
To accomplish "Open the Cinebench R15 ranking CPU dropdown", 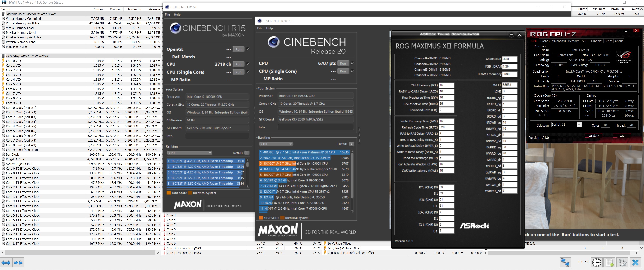I will [x=189, y=153].
